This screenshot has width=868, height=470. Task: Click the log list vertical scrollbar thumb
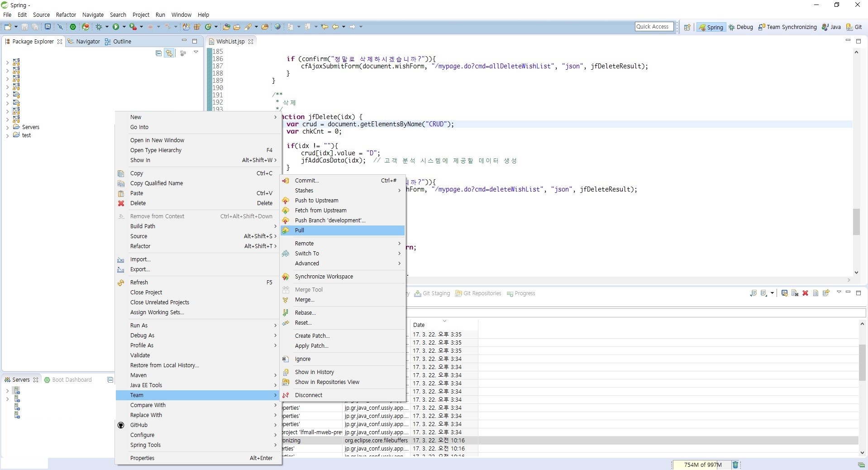click(x=862, y=362)
